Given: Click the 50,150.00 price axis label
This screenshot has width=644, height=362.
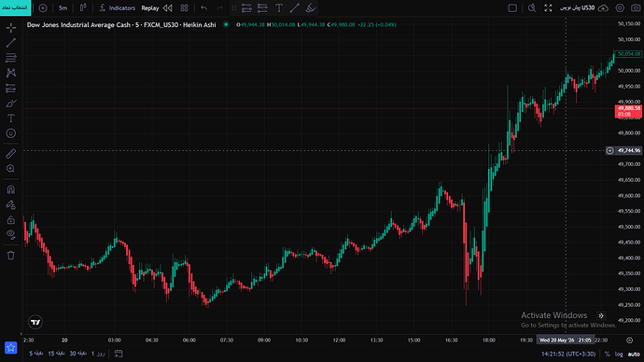Looking at the screenshot, I should pyautogui.click(x=629, y=24).
